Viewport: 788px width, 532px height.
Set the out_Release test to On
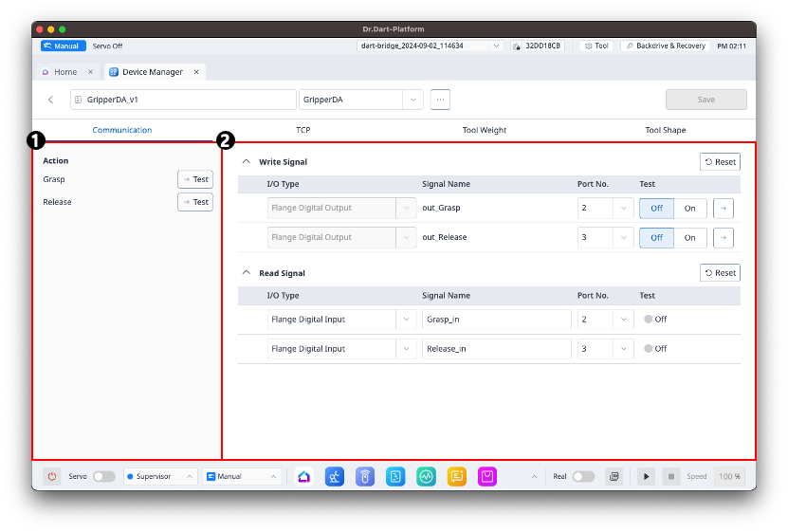coord(689,237)
